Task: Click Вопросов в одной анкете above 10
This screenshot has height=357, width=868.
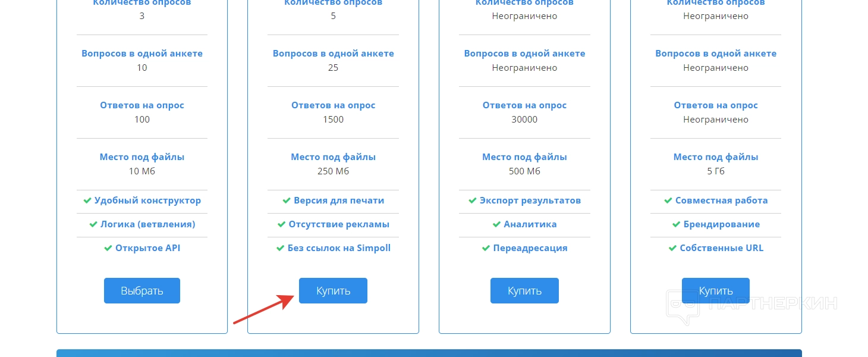Action: coord(142,54)
